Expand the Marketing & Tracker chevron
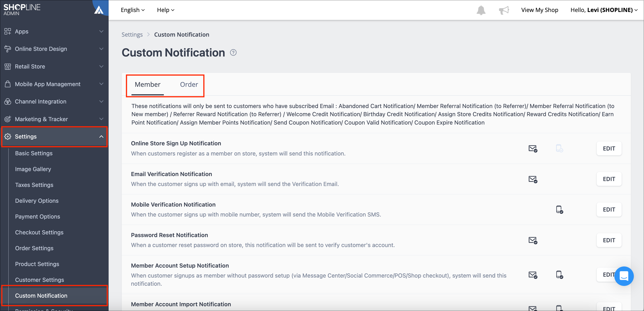Viewport: 644px width, 311px height. [x=101, y=119]
